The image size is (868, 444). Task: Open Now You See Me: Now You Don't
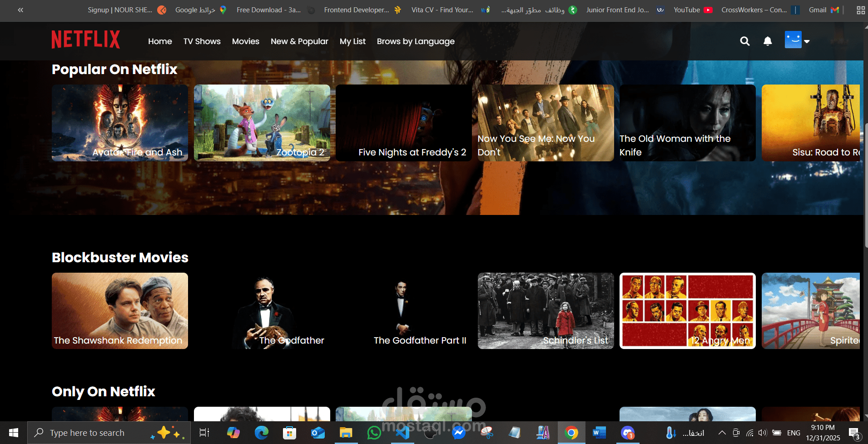click(546, 123)
